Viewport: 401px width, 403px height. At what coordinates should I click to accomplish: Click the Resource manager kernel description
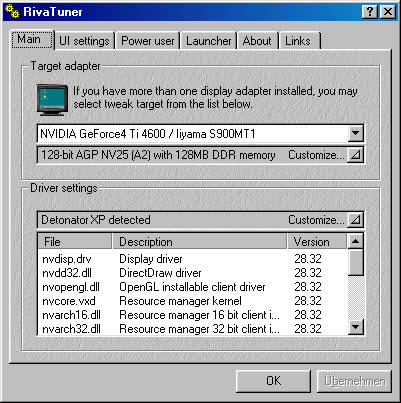pyautogui.click(x=180, y=301)
